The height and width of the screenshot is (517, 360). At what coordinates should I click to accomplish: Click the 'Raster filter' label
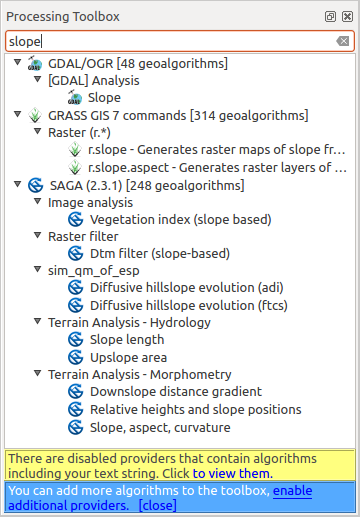(x=83, y=237)
